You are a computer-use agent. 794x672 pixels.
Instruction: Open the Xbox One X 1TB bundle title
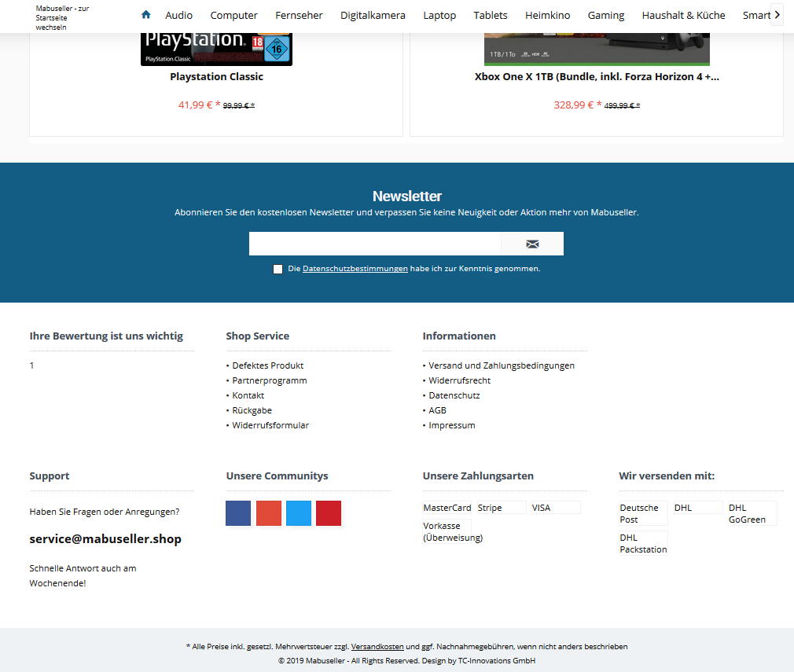[x=597, y=76]
